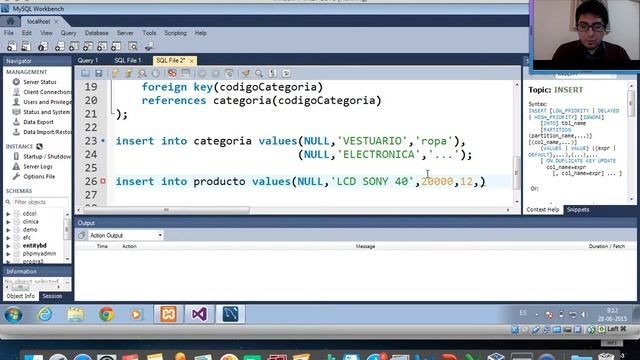
Task: Stop query execution icon
Action: 156,73
